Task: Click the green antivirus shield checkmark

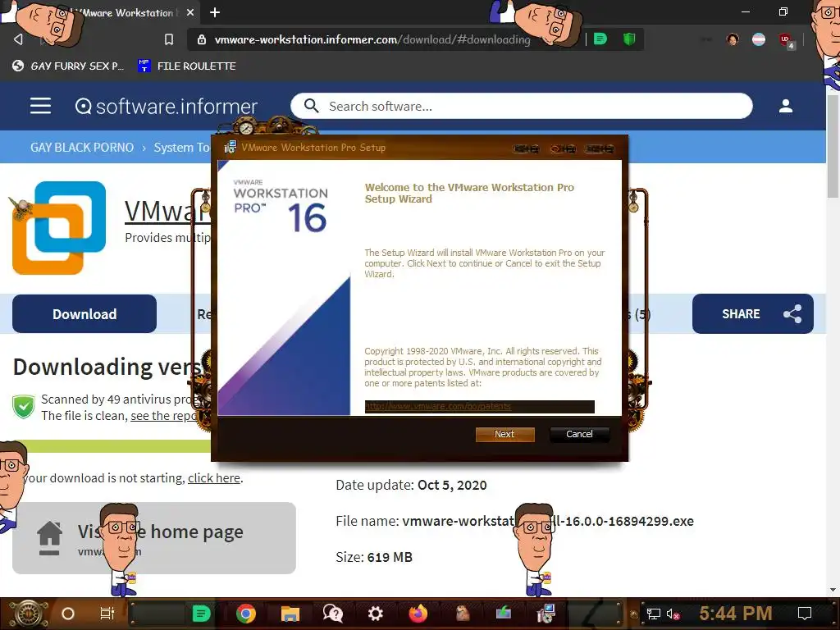Action: [x=24, y=407]
